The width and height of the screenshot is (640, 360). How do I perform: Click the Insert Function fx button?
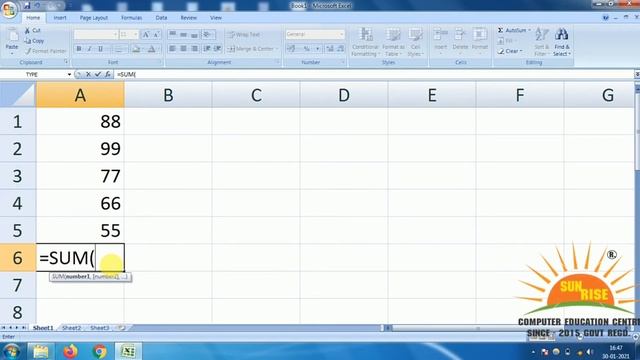point(107,74)
